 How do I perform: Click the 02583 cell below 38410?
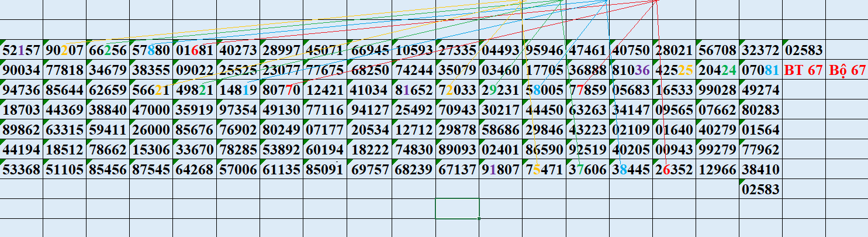[761, 190]
